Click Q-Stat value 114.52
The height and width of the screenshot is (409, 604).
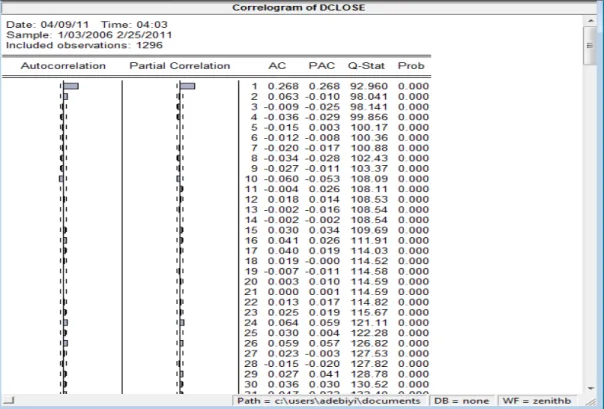coord(369,261)
